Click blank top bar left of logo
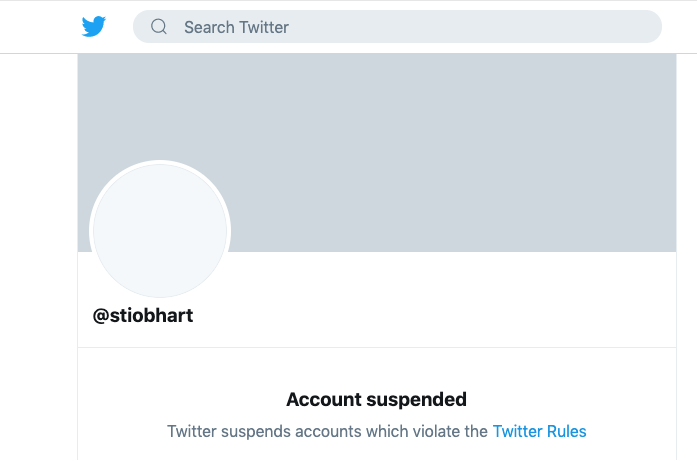The image size is (697, 460). click(40, 27)
